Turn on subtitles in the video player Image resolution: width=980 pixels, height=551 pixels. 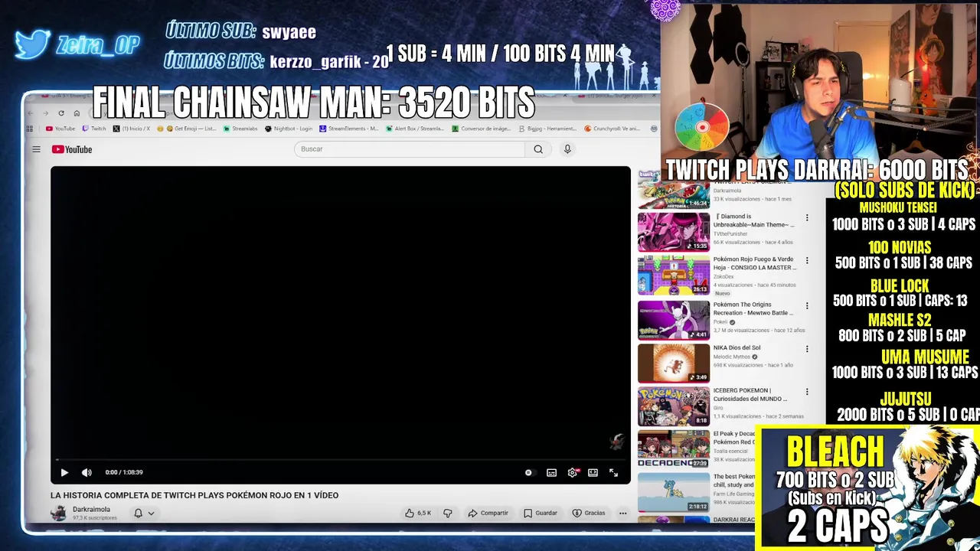(551, 473)
